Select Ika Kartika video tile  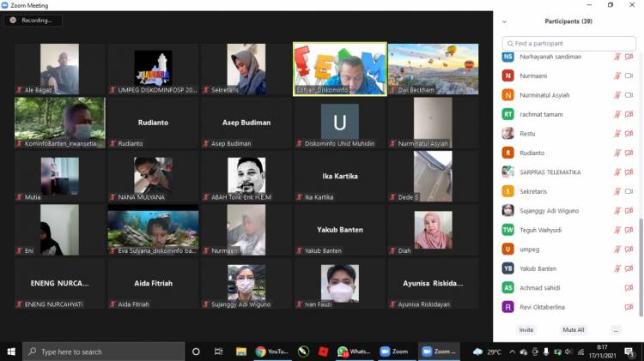[340, 176]
